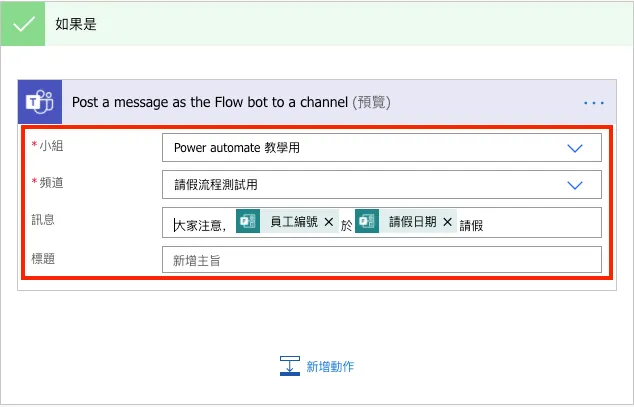Click the 標題 field with 新增主旨 placeholder
Image resolution: width=634 pixels, height=407 pixels.
(x=382, y=259)
